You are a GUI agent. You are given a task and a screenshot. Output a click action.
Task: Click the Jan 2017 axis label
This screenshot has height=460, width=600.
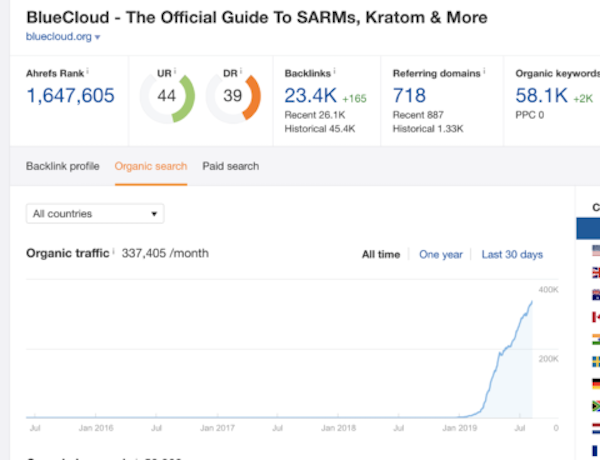(217, 428)
